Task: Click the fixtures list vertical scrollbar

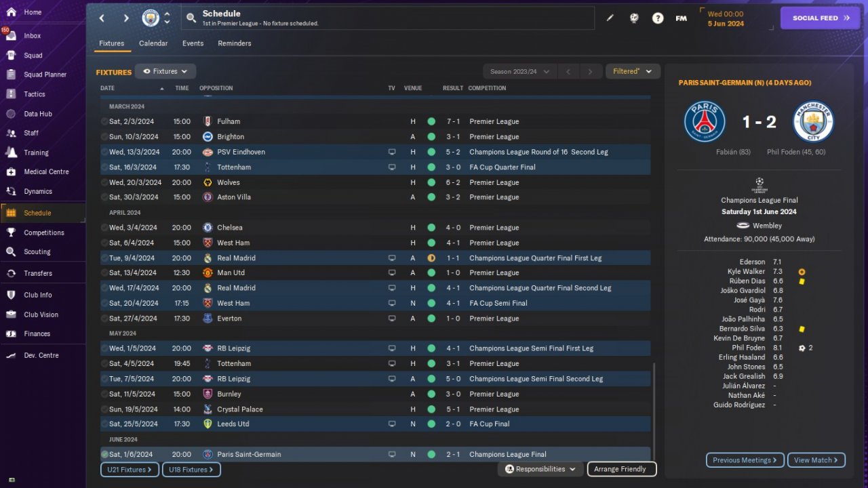Action: (x=655, y=410)
